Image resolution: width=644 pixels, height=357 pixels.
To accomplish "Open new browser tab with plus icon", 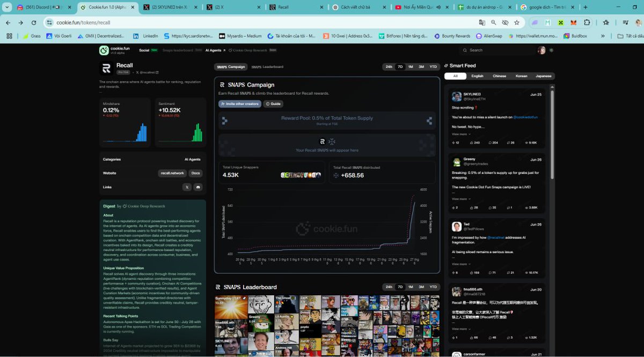I will [585, 8].
